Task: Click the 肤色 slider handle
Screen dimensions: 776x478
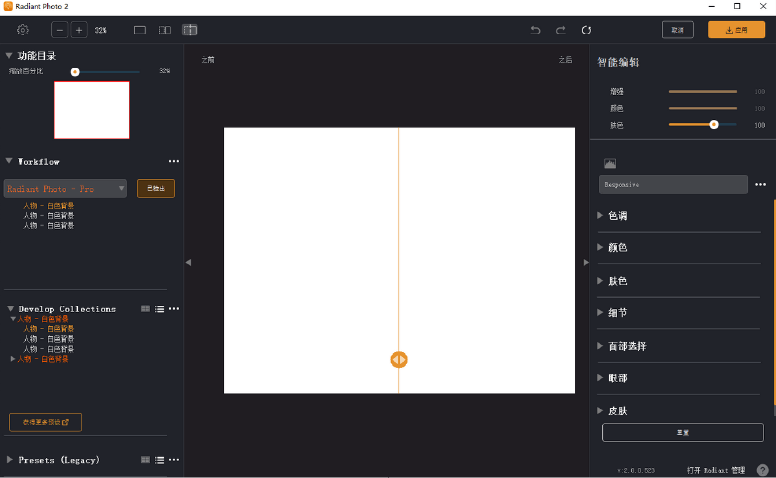Action: (x=713, y=125)
